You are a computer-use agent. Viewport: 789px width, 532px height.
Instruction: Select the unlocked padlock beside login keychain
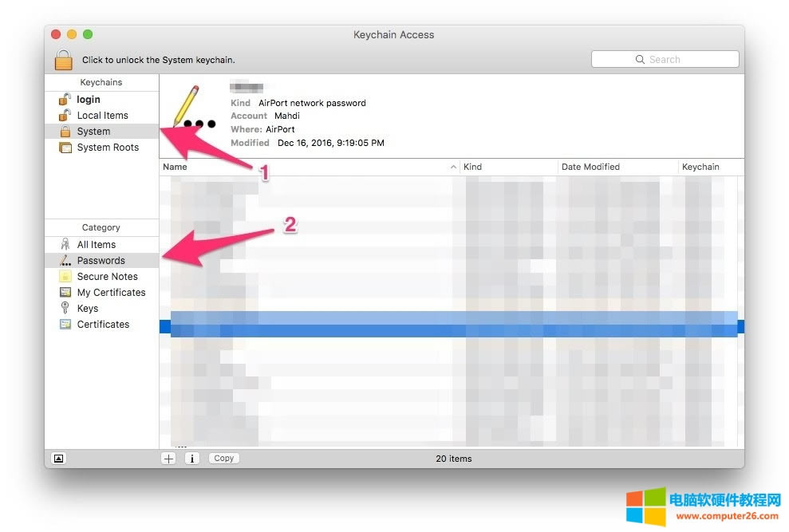coord(65,99)
